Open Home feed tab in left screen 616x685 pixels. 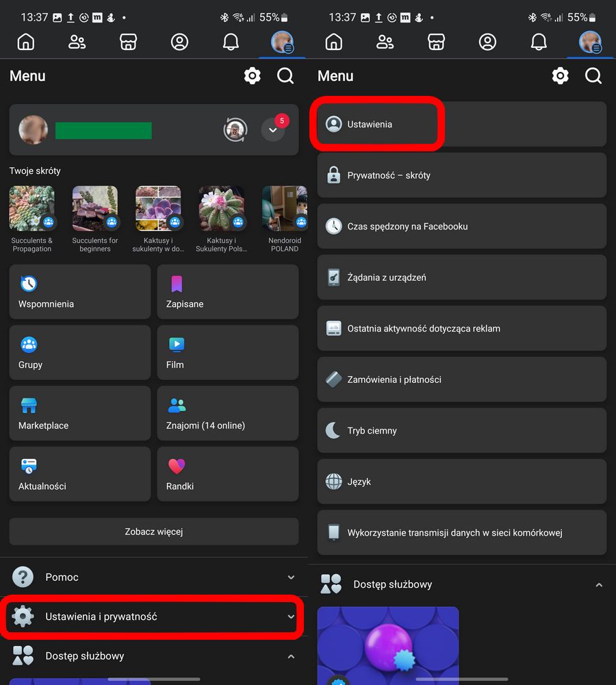[x=26, y=42]
